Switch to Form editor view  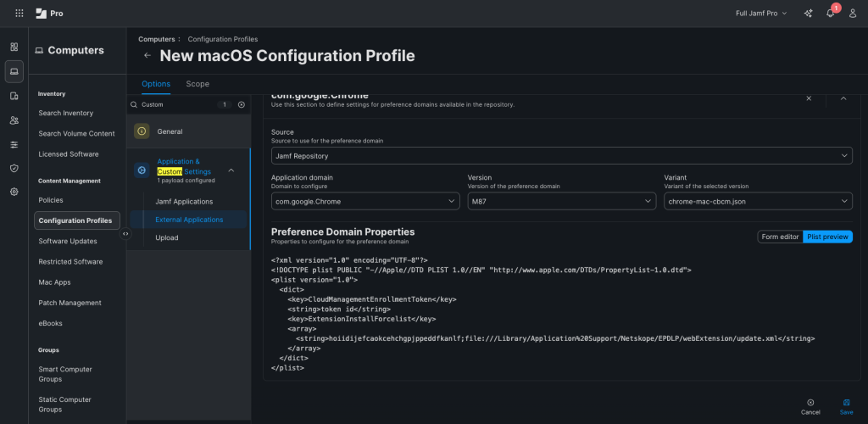point(780,237)
